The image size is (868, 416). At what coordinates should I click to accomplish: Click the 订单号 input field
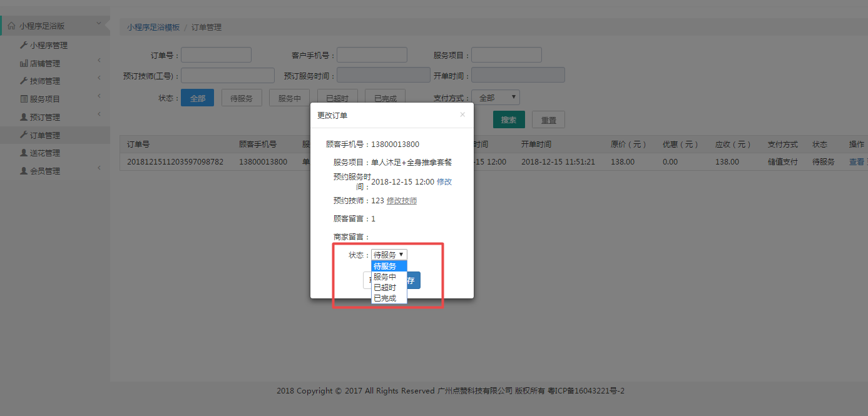(x=216, y=55)
